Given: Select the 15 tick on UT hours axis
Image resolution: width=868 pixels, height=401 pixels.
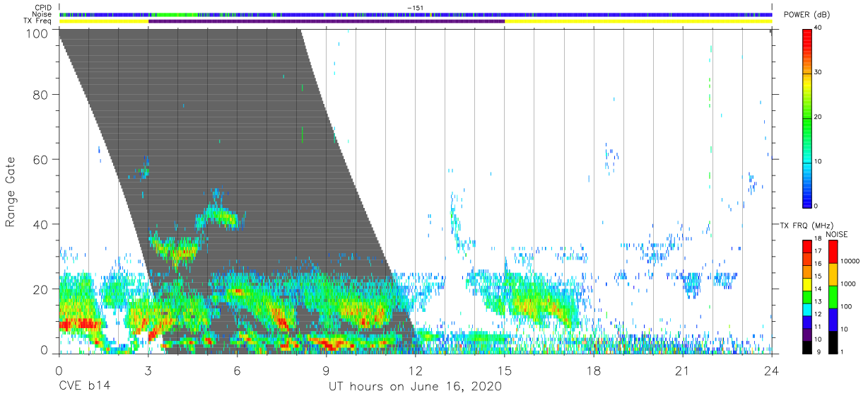Looking at the screenshot, I should [x=505, y=370].
